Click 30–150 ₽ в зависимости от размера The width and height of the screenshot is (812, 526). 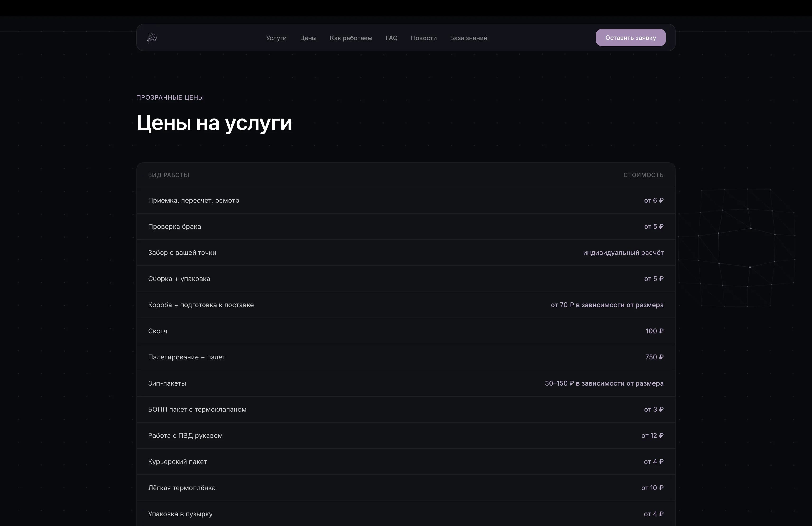click(x=604, y=383)
